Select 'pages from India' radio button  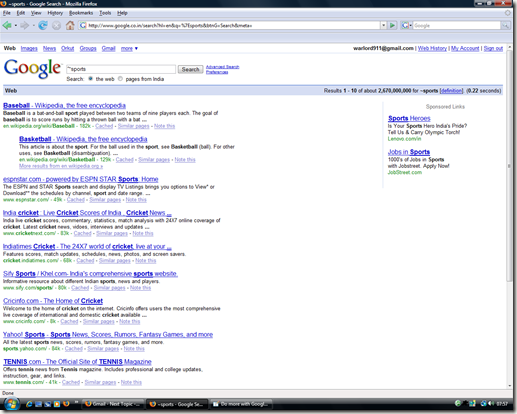tap(120, 79)
